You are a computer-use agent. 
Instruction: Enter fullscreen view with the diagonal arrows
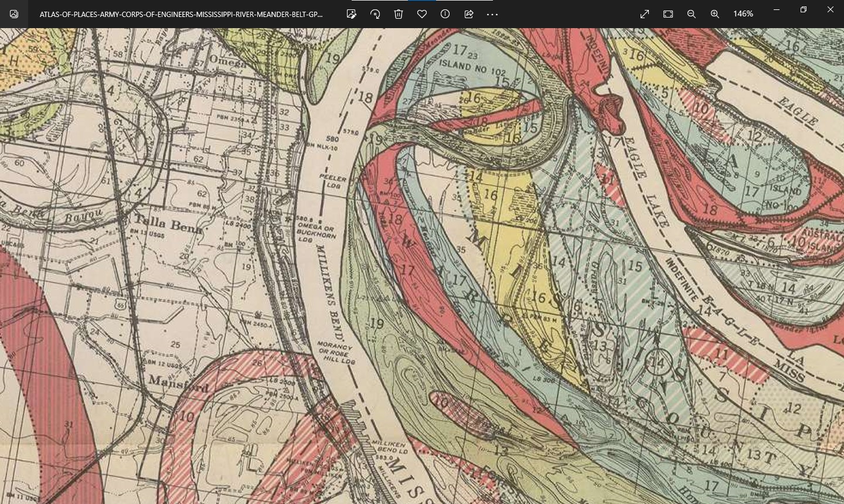[x=644, y=13]
